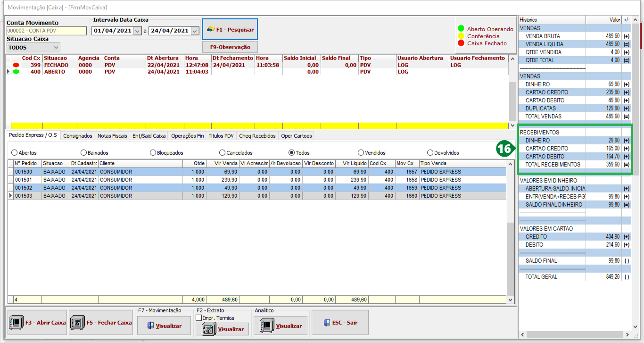Click the ESC - Sair button
Screen dimensions: 644x343
(x=340, y=323)
